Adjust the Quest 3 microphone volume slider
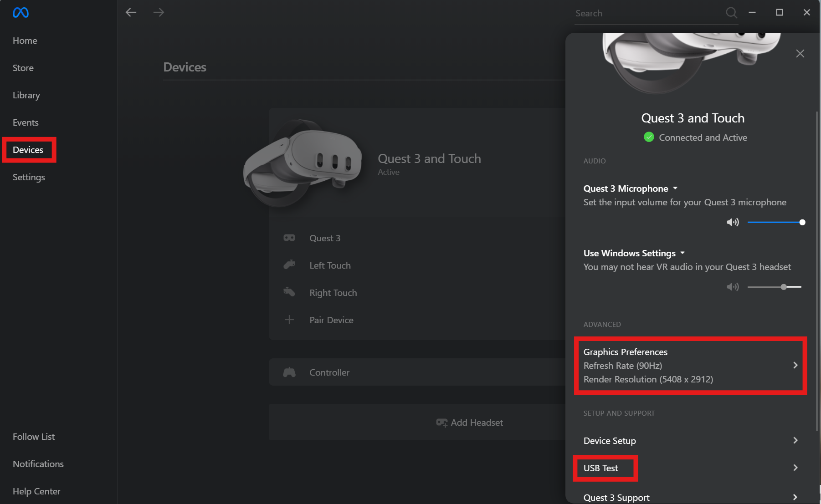 click(x=776, y=222)
